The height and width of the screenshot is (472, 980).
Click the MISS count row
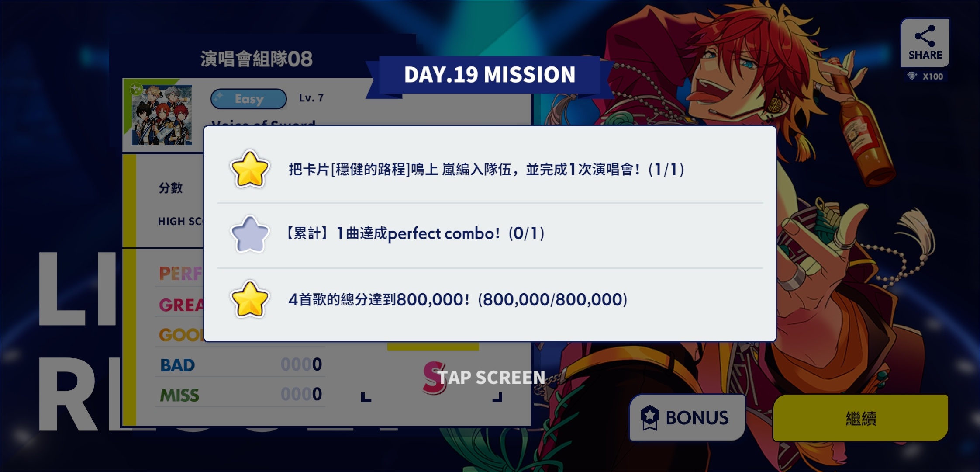click(241, 395)
